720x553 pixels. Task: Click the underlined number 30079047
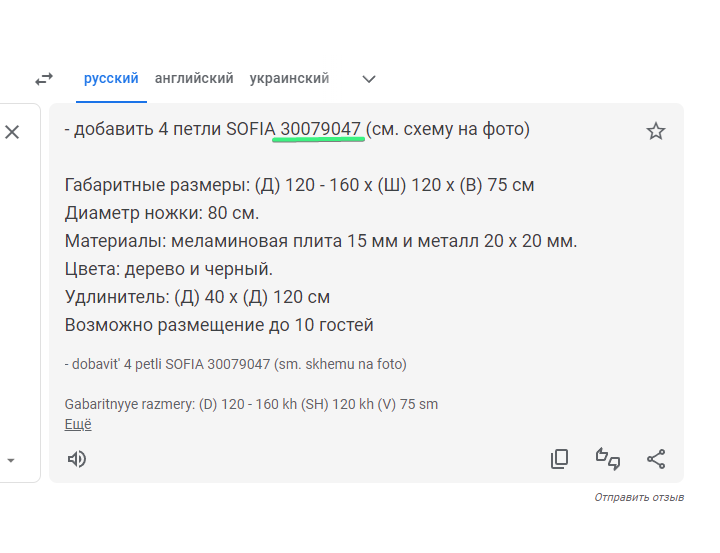tap(320, 129)
